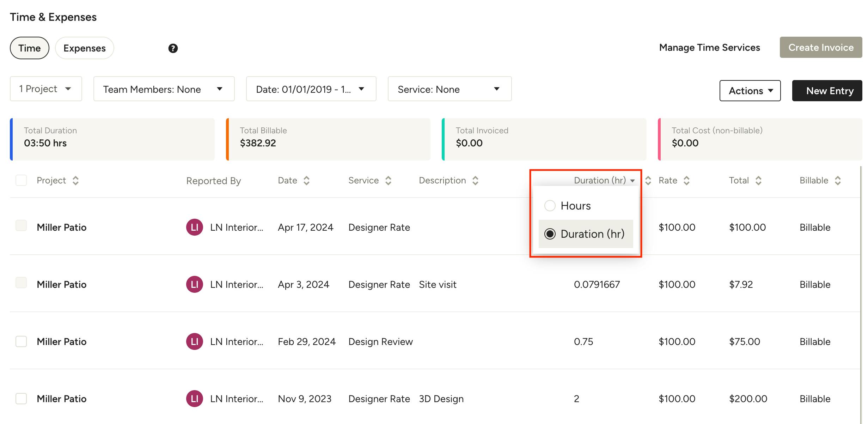Open Miller Patio entry dated Apr 17, 2024
The image size is (868, 424).
coord(62,227)
